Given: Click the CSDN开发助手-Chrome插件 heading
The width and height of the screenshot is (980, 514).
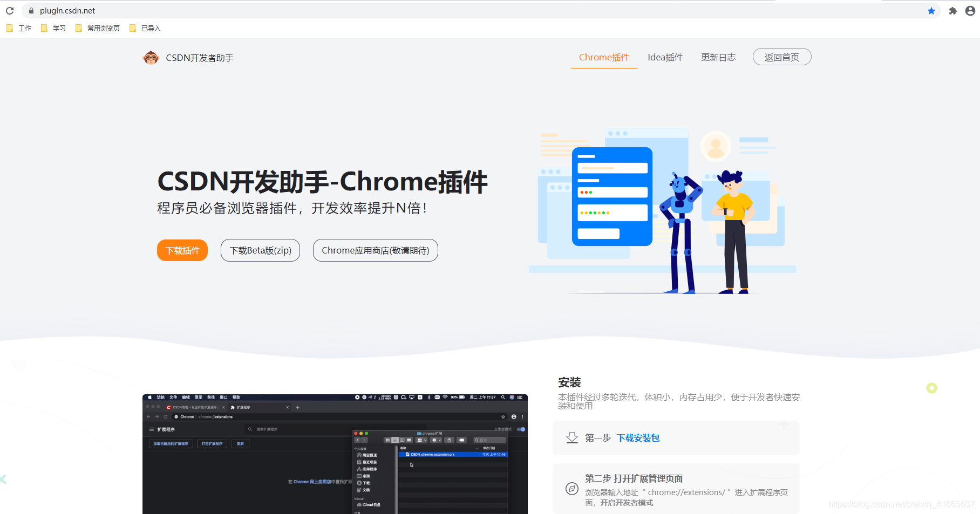Looking at the screenshot, I should 322,182.
